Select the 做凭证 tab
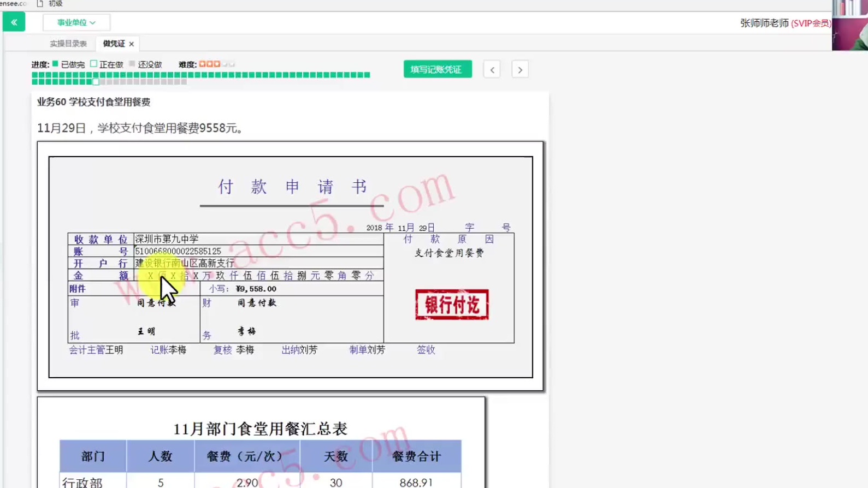The height and width of the screenshot is (488, 868). (x=114, y=44)
